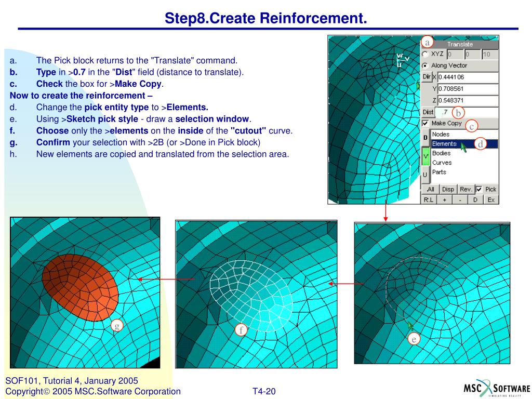Click the Rev. button
Viewport: 532px width, 399px height.
(466, 189)
